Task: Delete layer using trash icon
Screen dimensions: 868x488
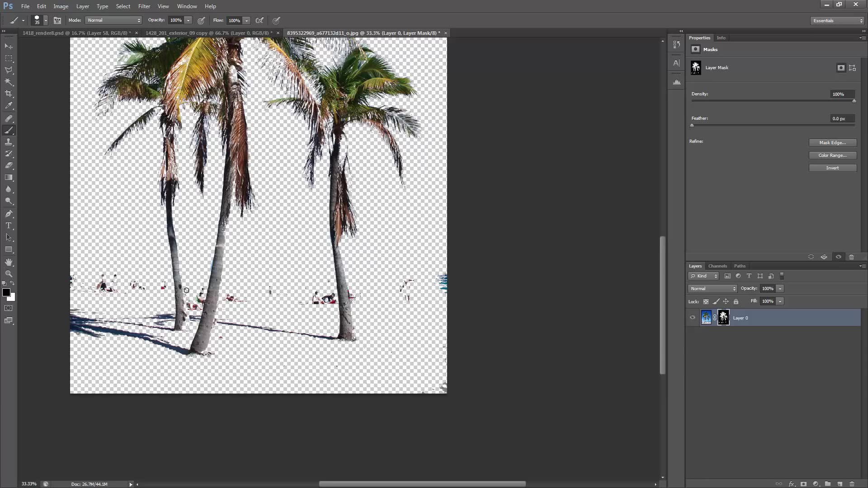Action: click(x=852, y=484)
